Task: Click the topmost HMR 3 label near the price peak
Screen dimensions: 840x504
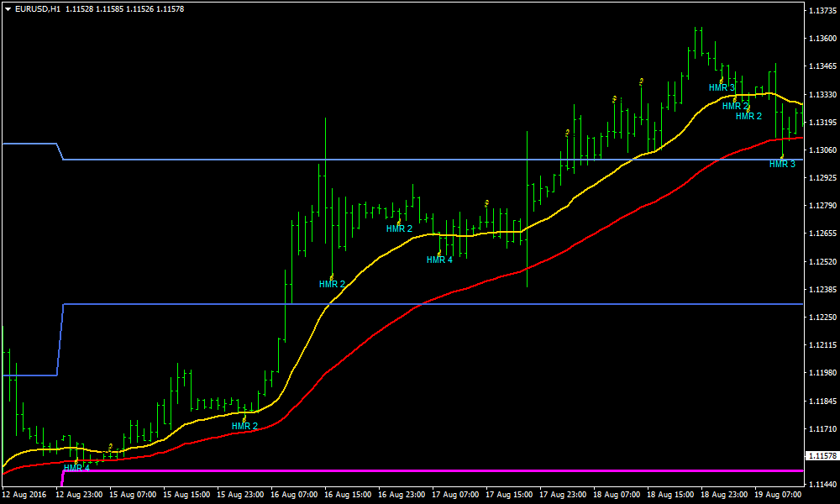Action: [x=722, y=87]
